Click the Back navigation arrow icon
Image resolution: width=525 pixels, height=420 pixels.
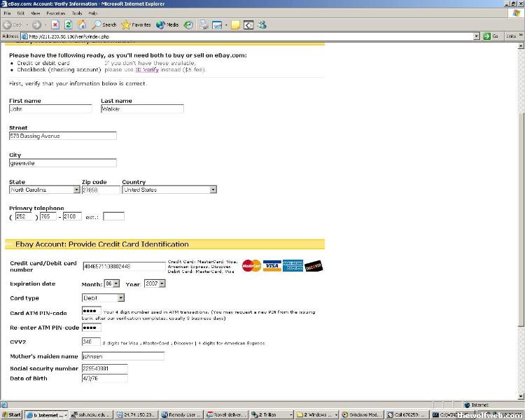(8, 24)
